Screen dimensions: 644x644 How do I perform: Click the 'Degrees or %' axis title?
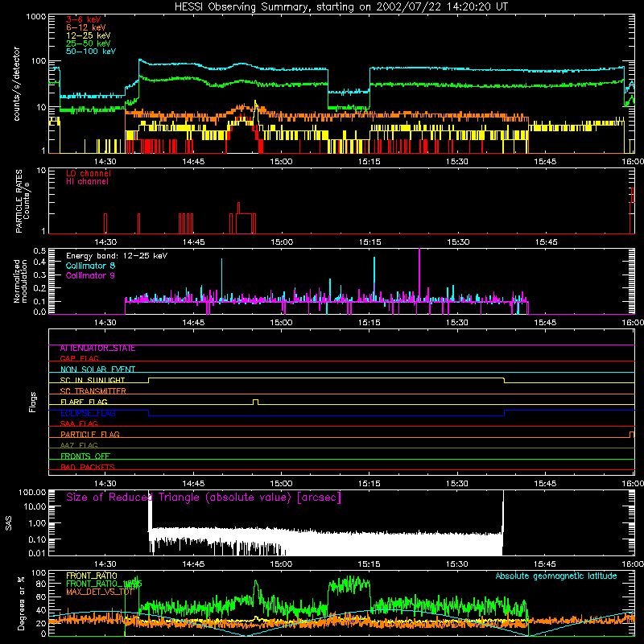tap(22, 603)
